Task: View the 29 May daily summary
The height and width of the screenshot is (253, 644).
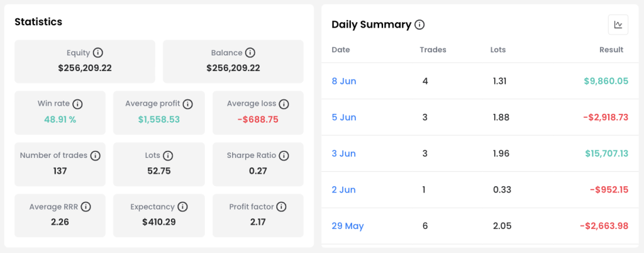Action: [347, 226]
